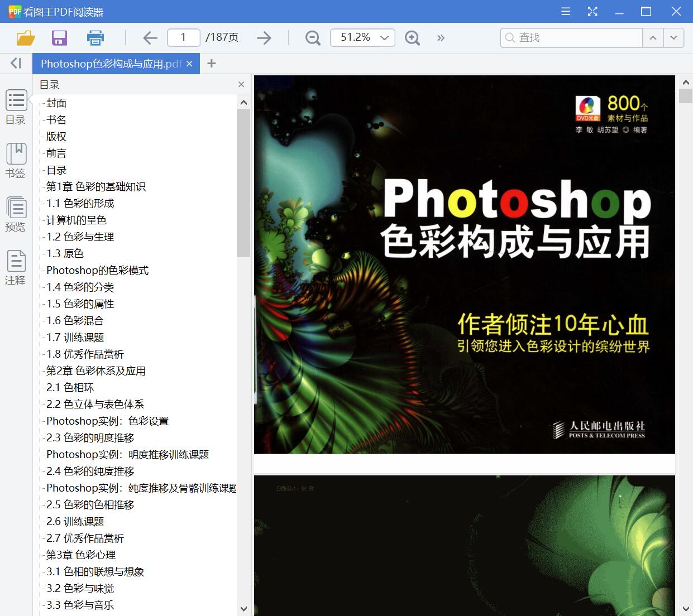Click the page number input field
The height and width of the screenshot is (616, 693).
tap(183, 37)
